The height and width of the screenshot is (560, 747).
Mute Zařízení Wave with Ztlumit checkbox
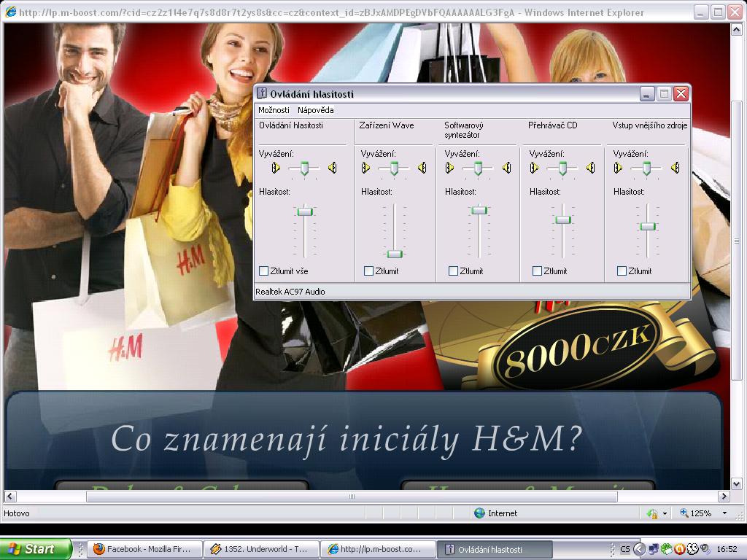click(368, 271)
